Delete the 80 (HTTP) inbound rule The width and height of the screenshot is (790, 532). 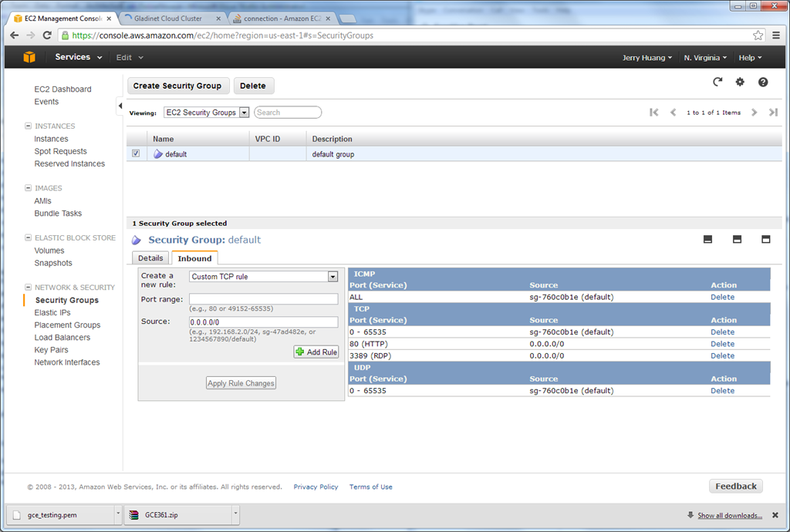tap(722, 344)
